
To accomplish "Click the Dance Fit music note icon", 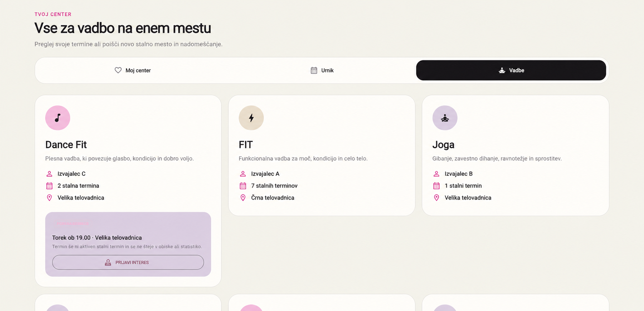I will click(x=58, y=118).
